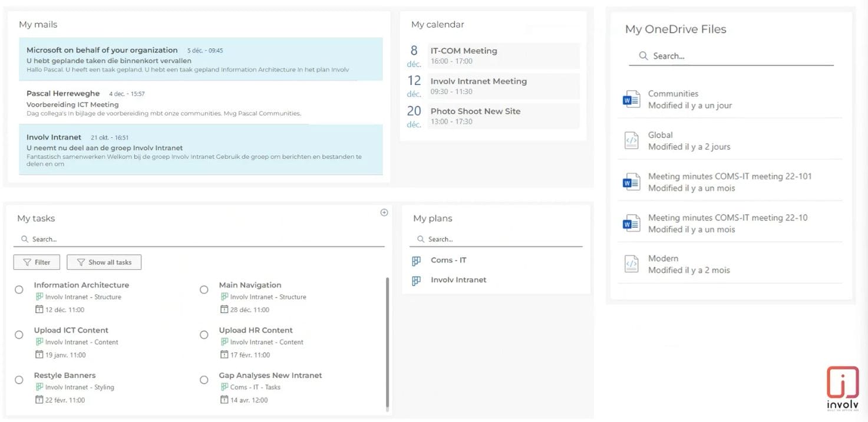The image size is (868, 422).
Task: Check off the Restyle Banners task
Action: point(19,380)
